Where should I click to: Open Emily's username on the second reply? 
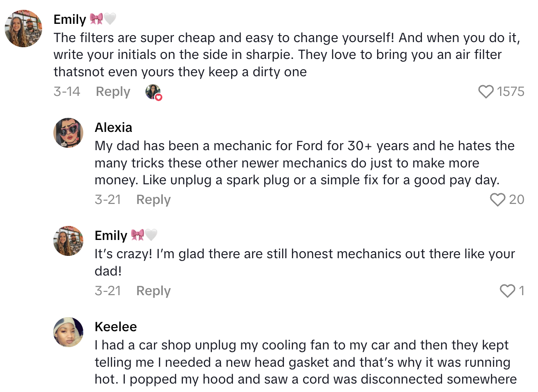(111, 235)
